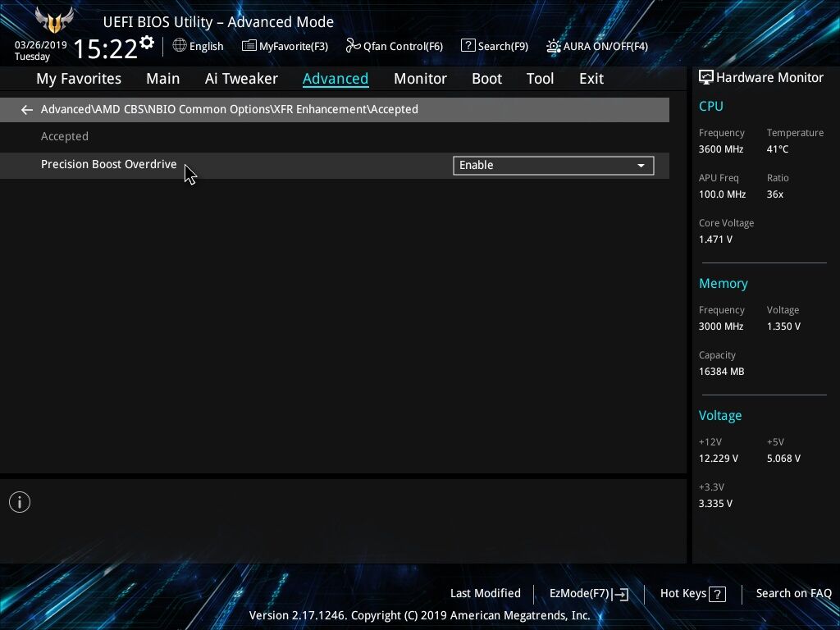The height and width of the screenshot is (630, 840).
Task: Click the info circle icon
Action: [x=20, y=502]
